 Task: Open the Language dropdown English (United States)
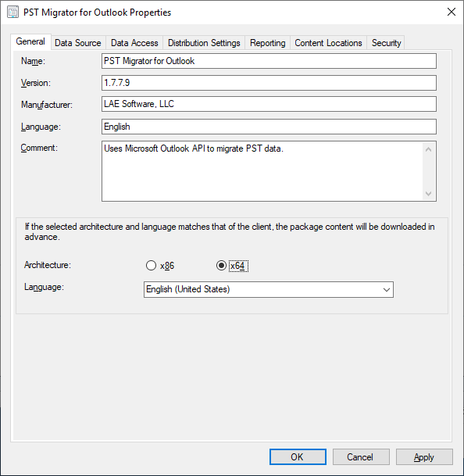[x=269, y=289]
